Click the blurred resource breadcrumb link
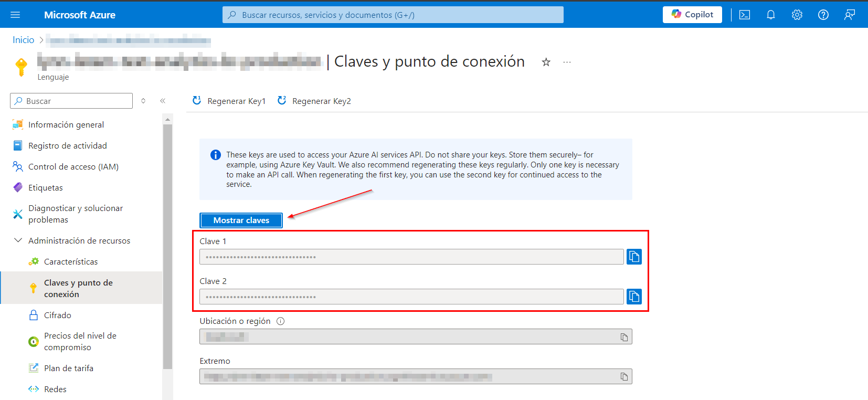Screen dimensions: 868x400 click(128, 40)
